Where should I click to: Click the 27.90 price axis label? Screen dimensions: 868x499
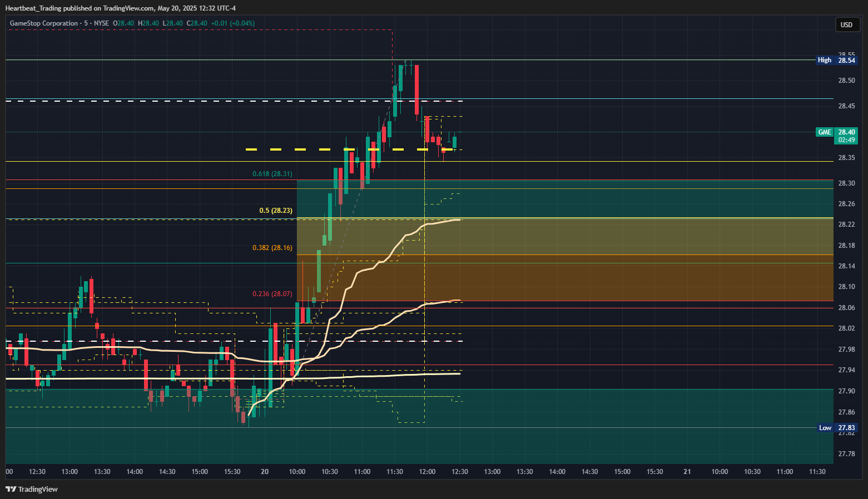coord(846,391)
